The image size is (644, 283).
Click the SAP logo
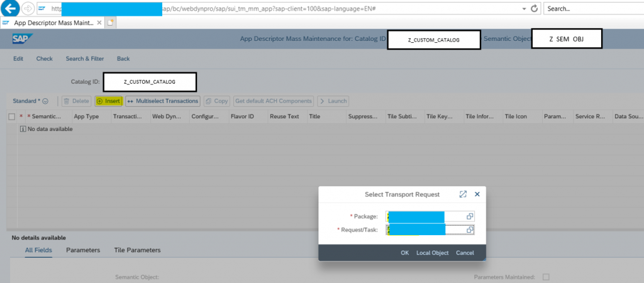(22, 39)
